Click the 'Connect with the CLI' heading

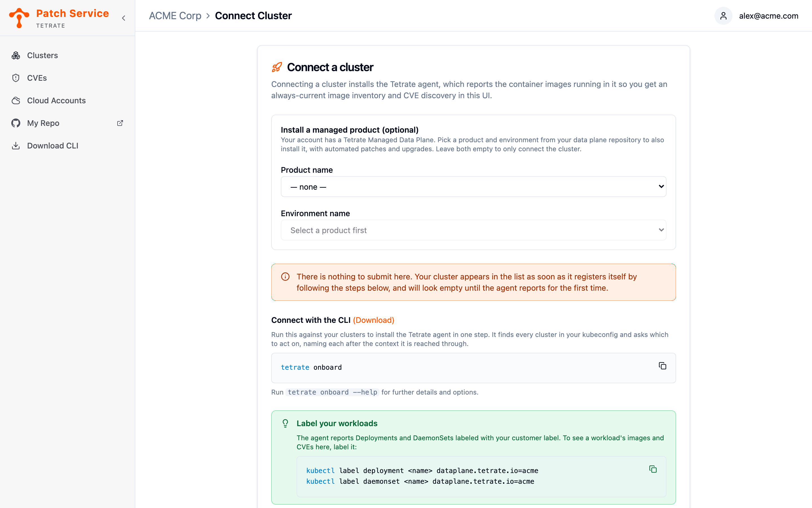coord(311,320)
